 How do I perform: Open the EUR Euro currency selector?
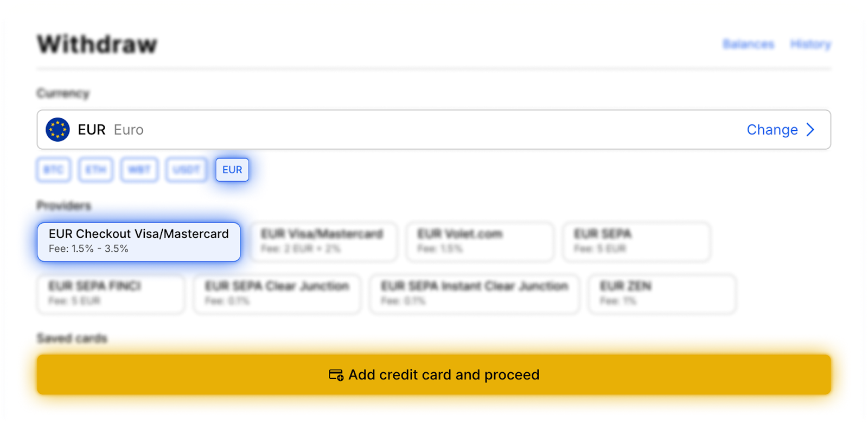pos(380,130)
